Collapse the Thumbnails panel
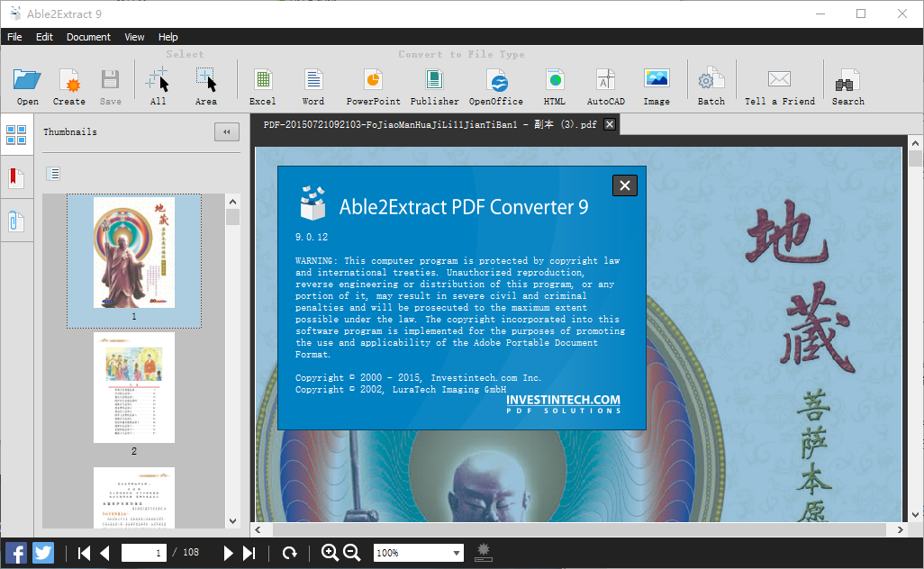This screenshot has width=924, height=569. tap(226, 131)
